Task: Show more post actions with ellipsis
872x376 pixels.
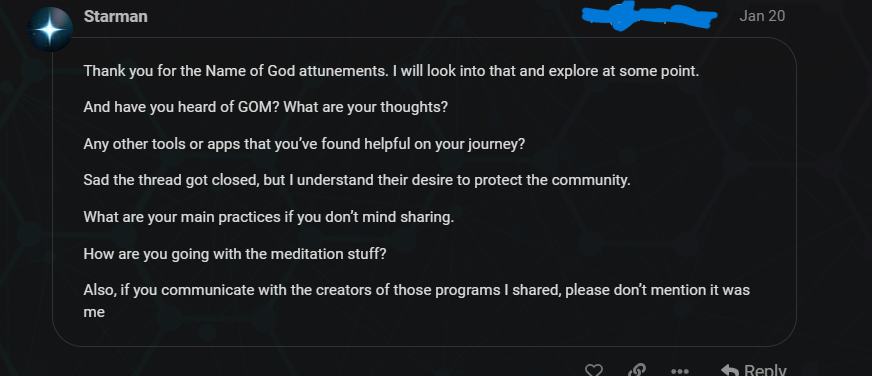Action: click(x=680, y=371)
